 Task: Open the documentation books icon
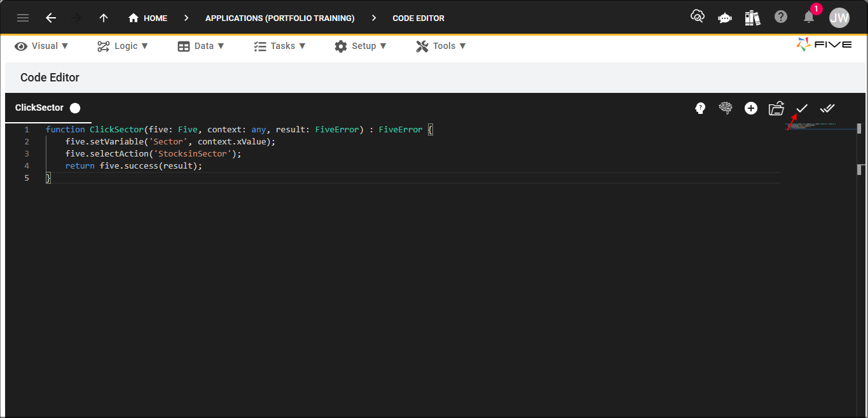tap(753, 18)
